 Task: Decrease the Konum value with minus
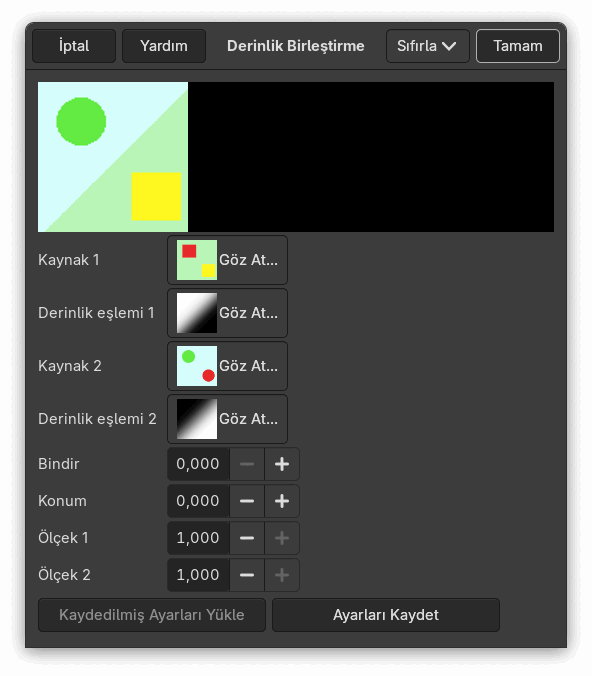247,501
